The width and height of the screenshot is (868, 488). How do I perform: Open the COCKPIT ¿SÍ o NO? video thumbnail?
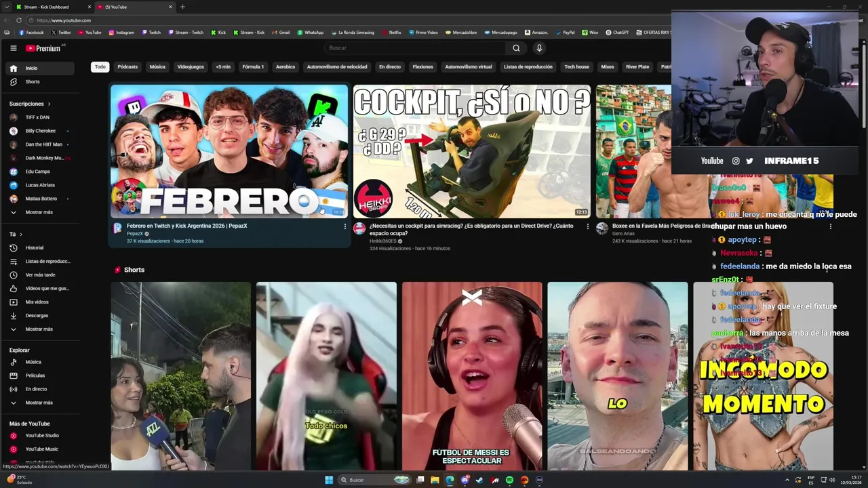472,151
